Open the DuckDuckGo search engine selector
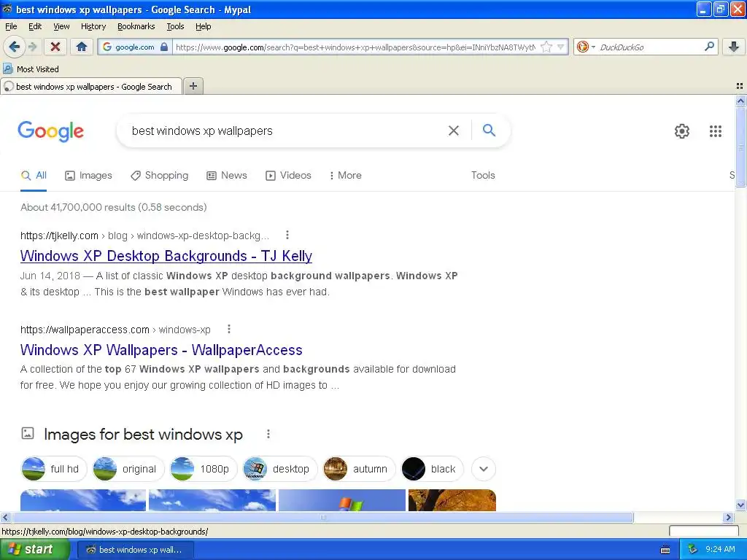Screen dimensions: 747x560 point(586,47)
